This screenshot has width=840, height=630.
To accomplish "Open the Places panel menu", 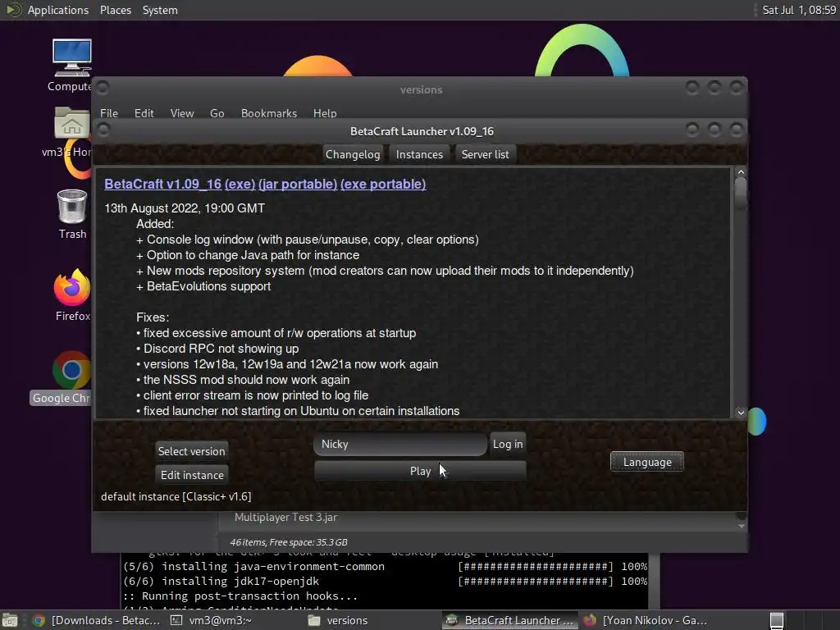I will click(115, 10).
